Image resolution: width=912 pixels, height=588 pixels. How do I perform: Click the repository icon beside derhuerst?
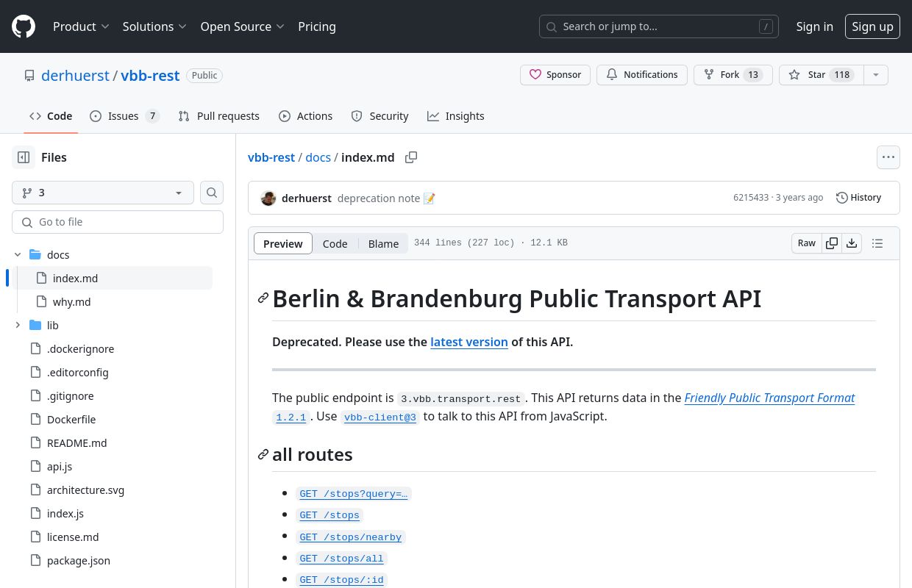(x=29, y=75)
